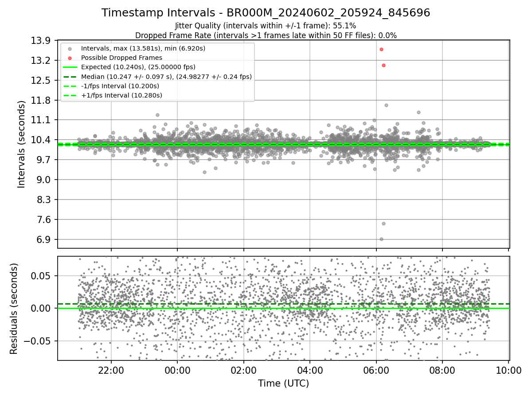Click the highest red dropped-frame point near 13.6s
The width and height of the screenshot is (532, 399).
[381, 49]
